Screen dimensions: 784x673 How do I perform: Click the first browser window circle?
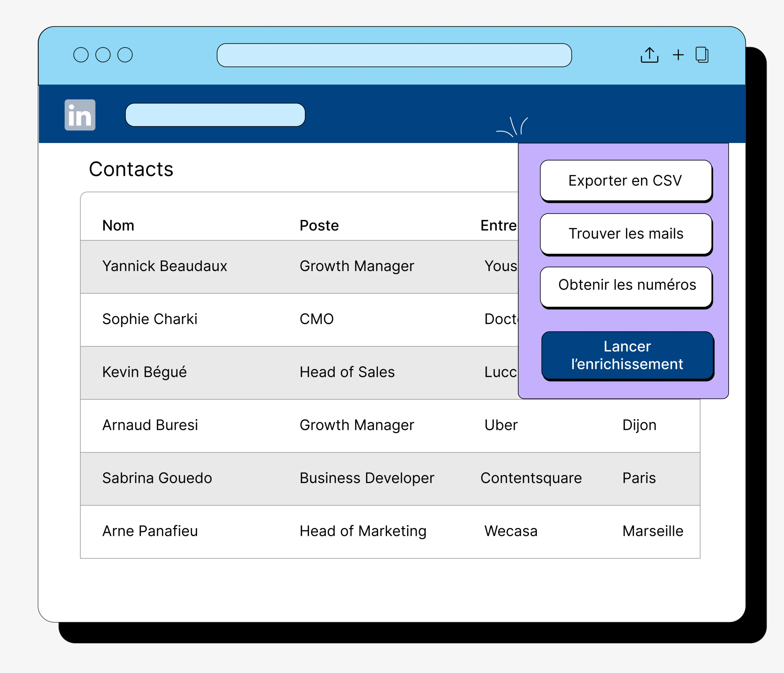pos(81,55)
